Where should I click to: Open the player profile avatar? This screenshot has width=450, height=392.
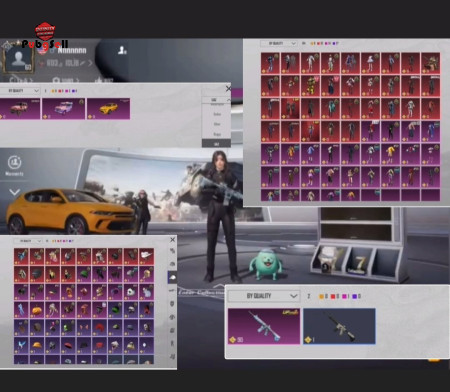(18, 59)
